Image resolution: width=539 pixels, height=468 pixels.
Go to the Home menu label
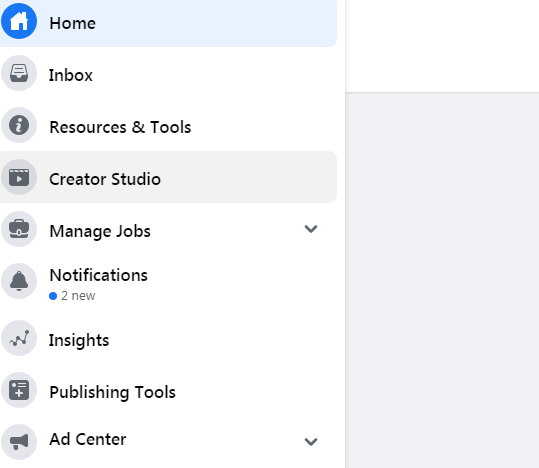(x=73, y=23)
